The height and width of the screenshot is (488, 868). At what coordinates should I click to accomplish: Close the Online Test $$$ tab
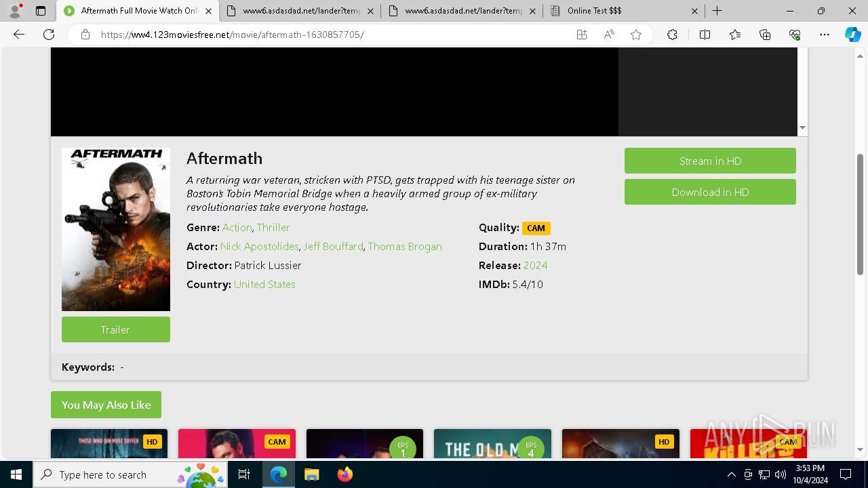695,11
